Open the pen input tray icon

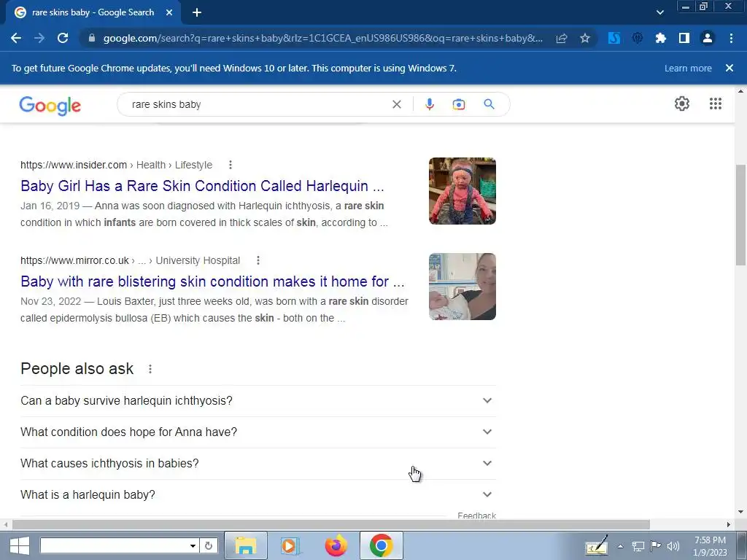tap(597, 545)
